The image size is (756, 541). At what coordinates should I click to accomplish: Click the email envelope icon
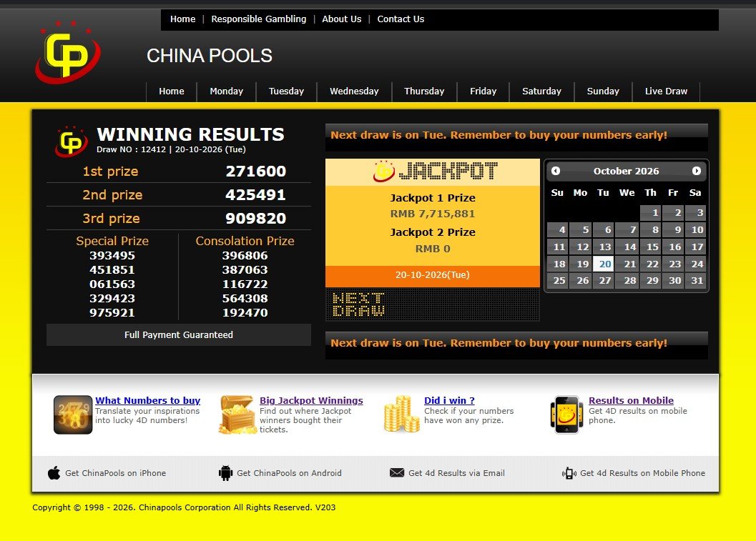[x=397, y=472]
